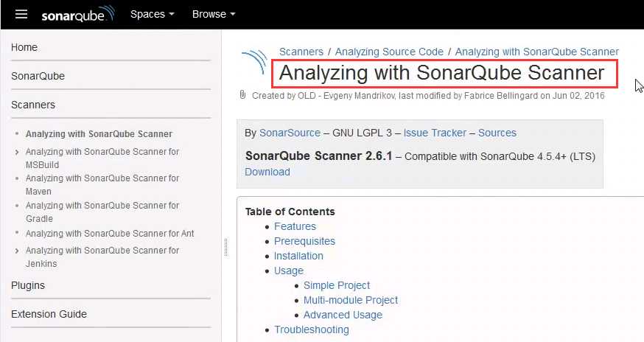Click Analyzing with SonarQube Scanner breadcrumb
644x342 pixels.
(x=537, y=52)
